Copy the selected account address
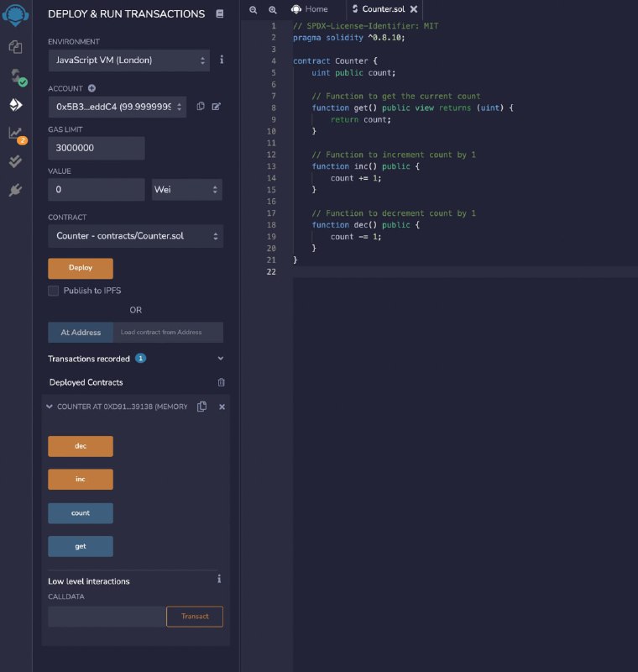The height and width of the screenshot is (672, 638). [201, 107]
